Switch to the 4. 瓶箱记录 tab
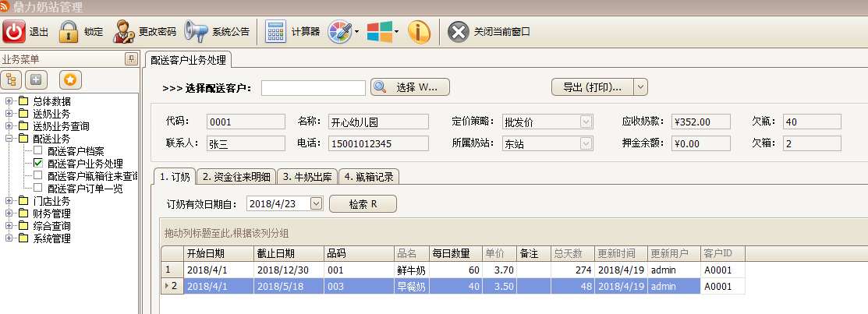This screenshot has width=868, height=314. click(x=369, y=177)
